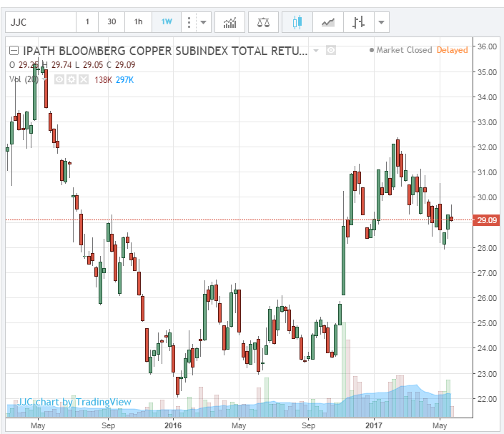Expand the symbol title dropdown arrow

click(x=316, y=51)
